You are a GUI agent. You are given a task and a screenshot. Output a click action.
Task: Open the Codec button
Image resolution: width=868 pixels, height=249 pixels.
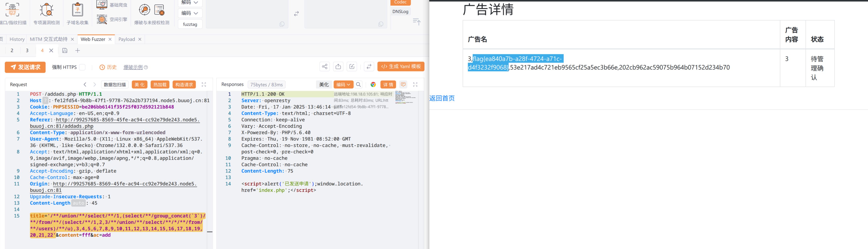400,3
